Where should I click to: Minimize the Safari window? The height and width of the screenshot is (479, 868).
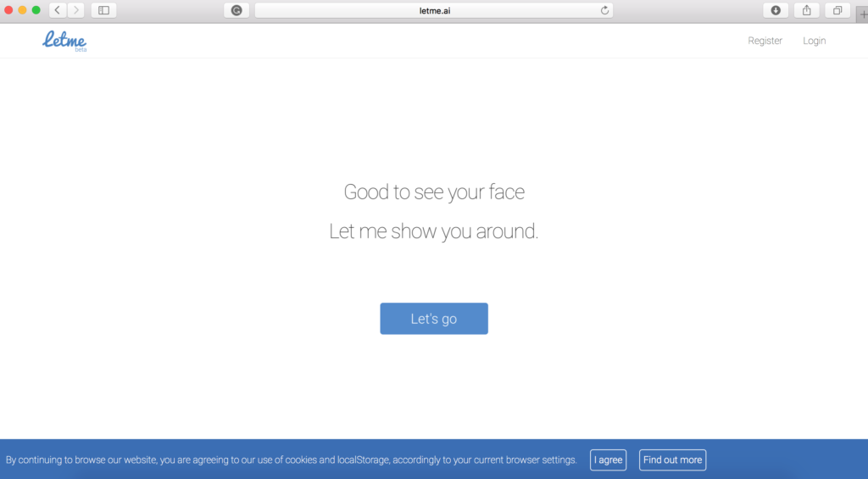22,10
